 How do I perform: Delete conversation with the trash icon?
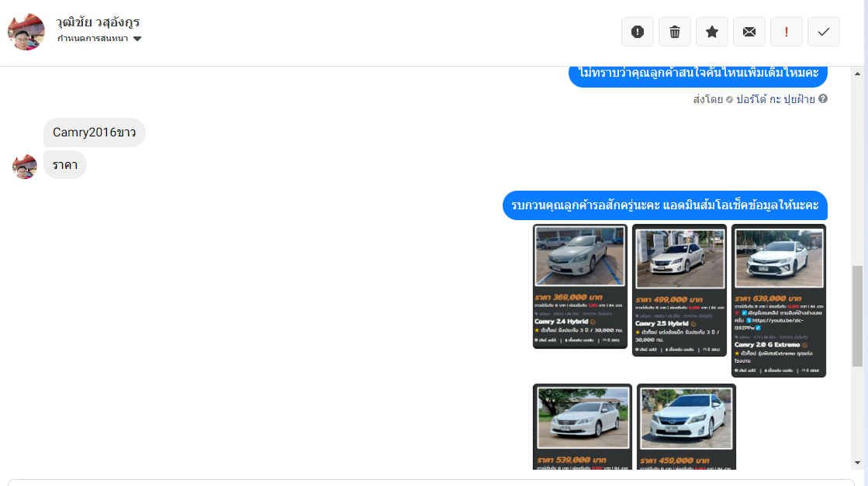tap(674, 32)
